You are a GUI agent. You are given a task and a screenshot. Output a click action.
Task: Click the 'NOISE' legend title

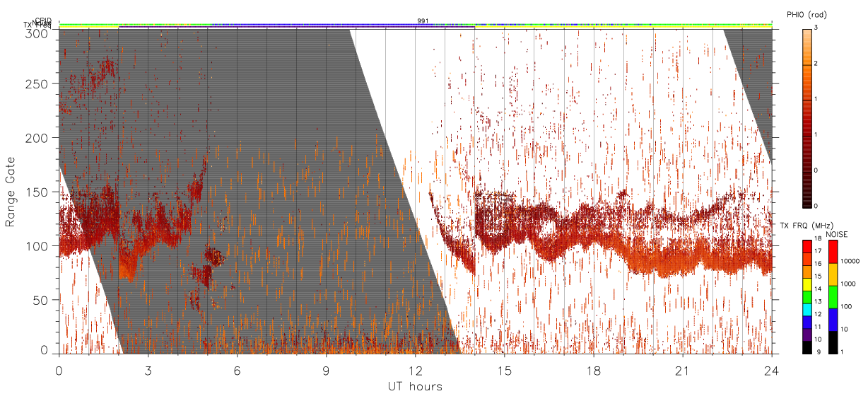pyautogui.click(x=838, y=234)
